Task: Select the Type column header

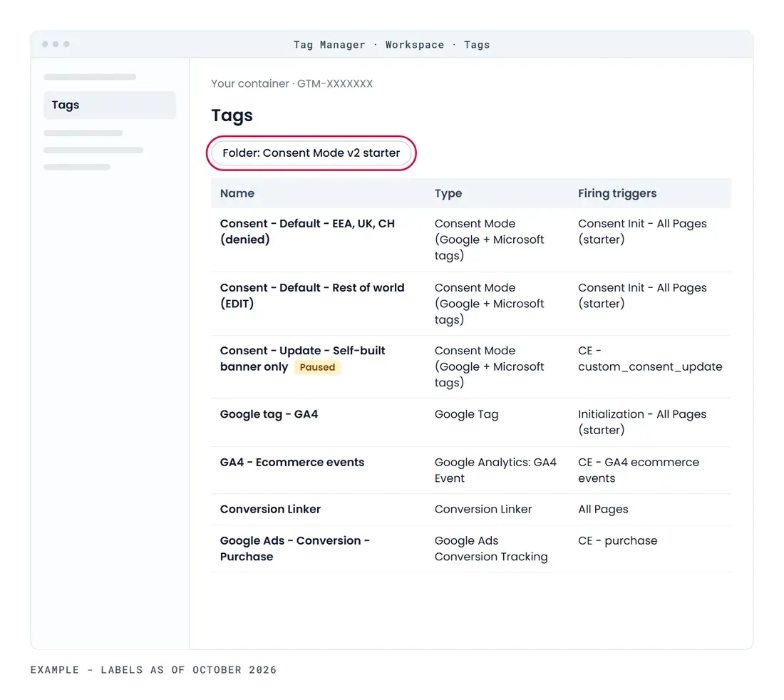Action: click(448, 193)
